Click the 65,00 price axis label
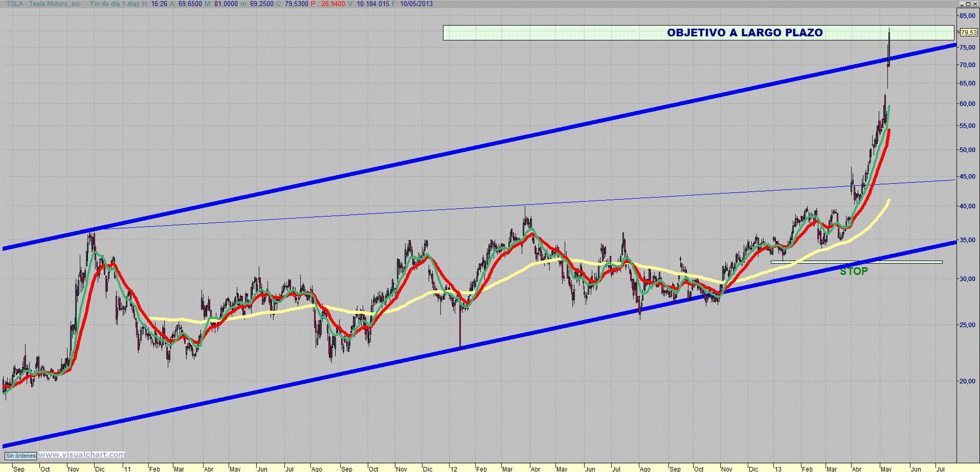Image resolution: width=980 pixels, height=472 pixels. click(x=967, y=83)
